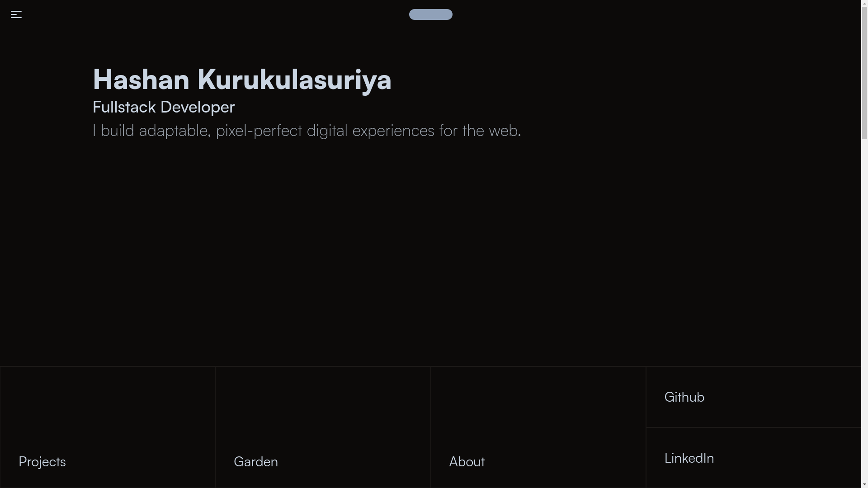The height and width of the screenshot is (488, 868).
Task: Visit the LinkedIn link
Action: pos(754,458)
